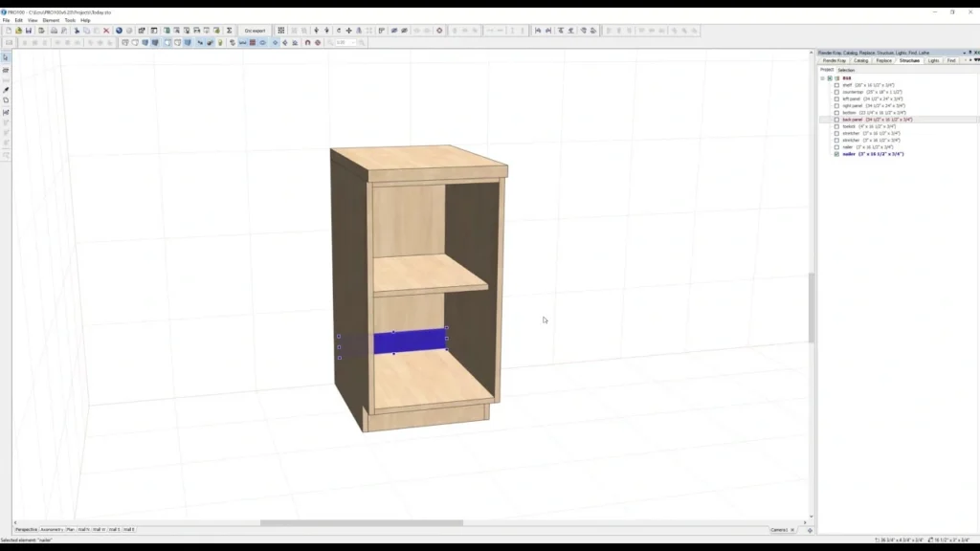980x551 pixels.
Task: Click the Print icon in the toolbar
Action: (x=54, y=30)
